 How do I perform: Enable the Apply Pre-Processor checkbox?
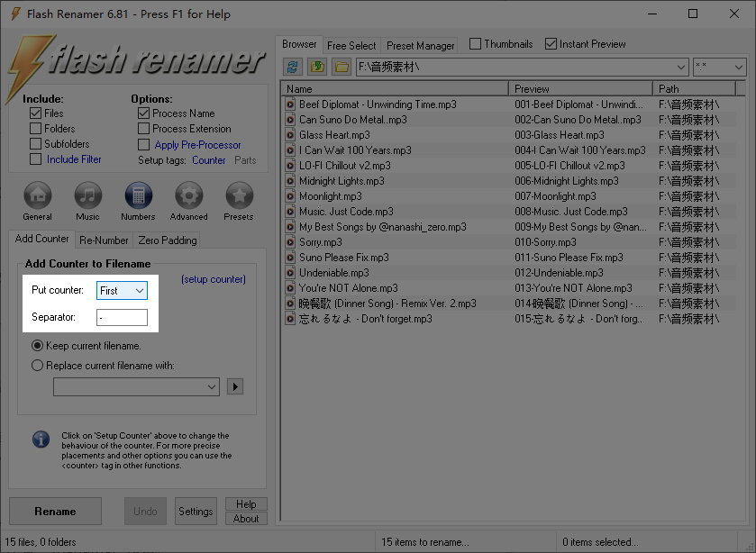pos(143,145)
